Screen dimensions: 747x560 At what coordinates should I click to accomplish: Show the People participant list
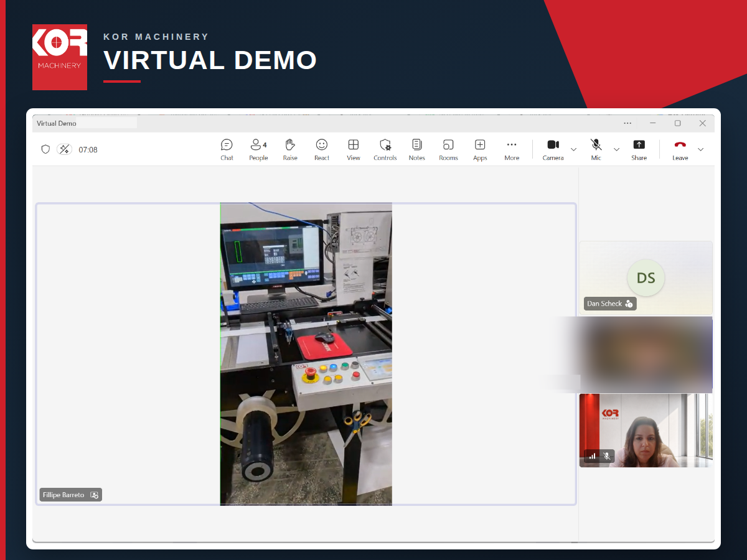click(258, 149)
